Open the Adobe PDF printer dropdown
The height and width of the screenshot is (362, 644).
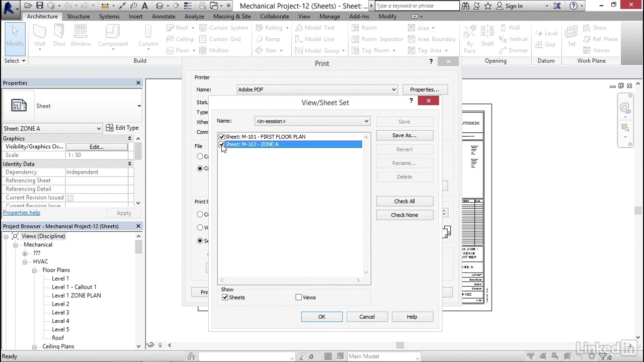coord(393,89)
